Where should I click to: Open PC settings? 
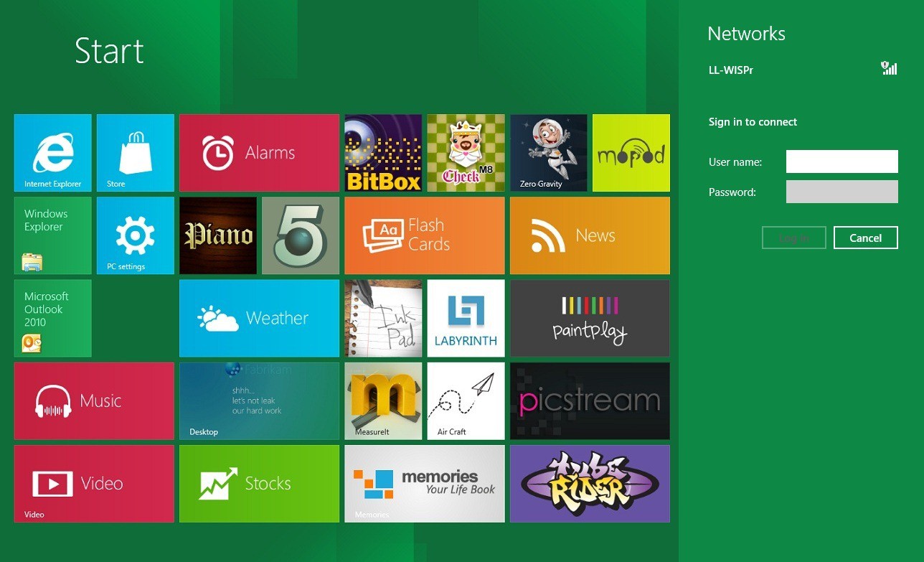[x=135, y=235]
